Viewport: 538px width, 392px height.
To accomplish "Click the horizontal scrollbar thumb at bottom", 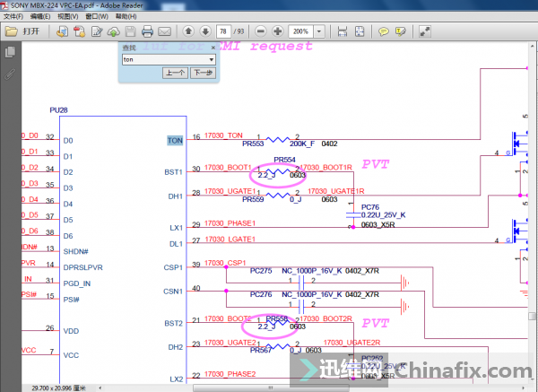I will pos(271,388).
